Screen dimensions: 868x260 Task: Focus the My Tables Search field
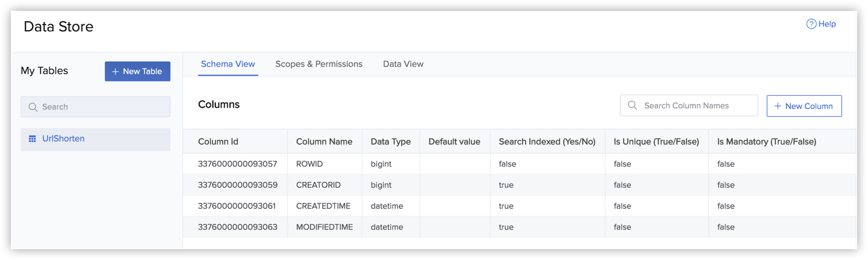coord(102,107)
